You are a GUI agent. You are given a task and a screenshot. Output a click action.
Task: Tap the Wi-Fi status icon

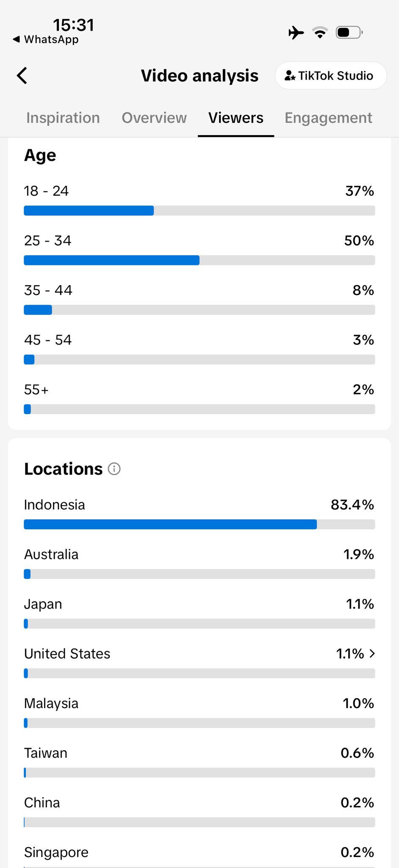(320, 32)
